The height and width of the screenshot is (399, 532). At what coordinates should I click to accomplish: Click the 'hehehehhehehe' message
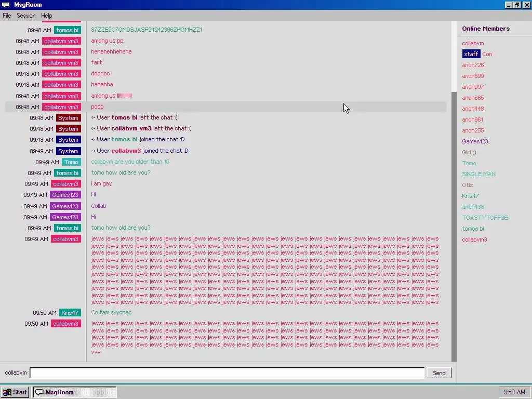click(111, 51)
